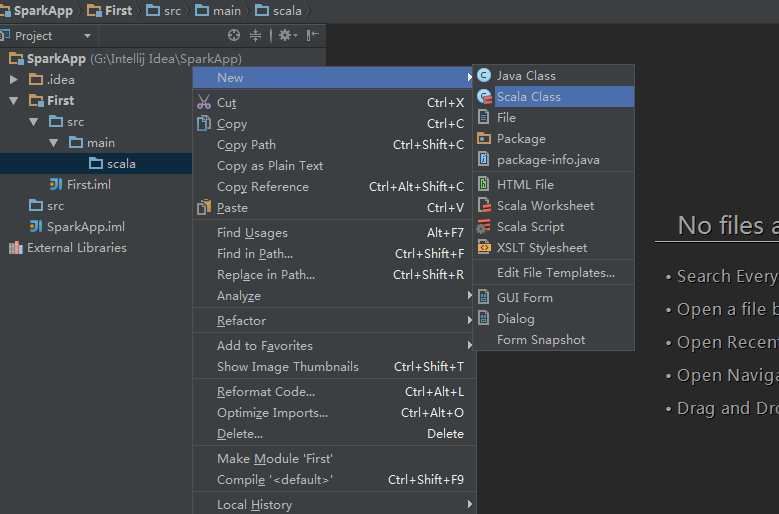Image resolution: width=779 pixels, height=514 pixels.
Task: Collapse the First module node
Action: click(14, 101)
